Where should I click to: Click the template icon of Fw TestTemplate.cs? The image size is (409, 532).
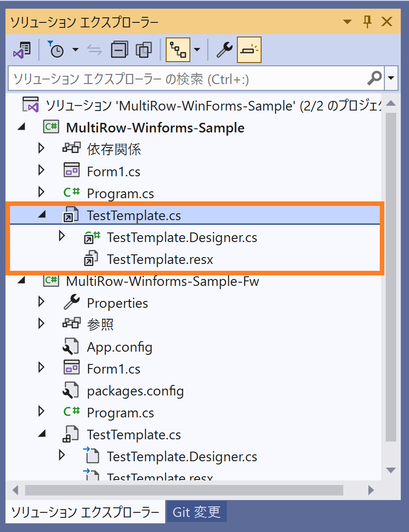[x=71, y=434]
